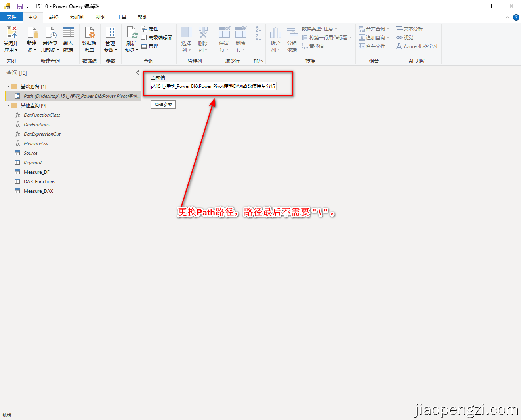This screenshot has height=420, width=521.
Task: Click the Remove Columns icon
Action: tap(203, 32)
